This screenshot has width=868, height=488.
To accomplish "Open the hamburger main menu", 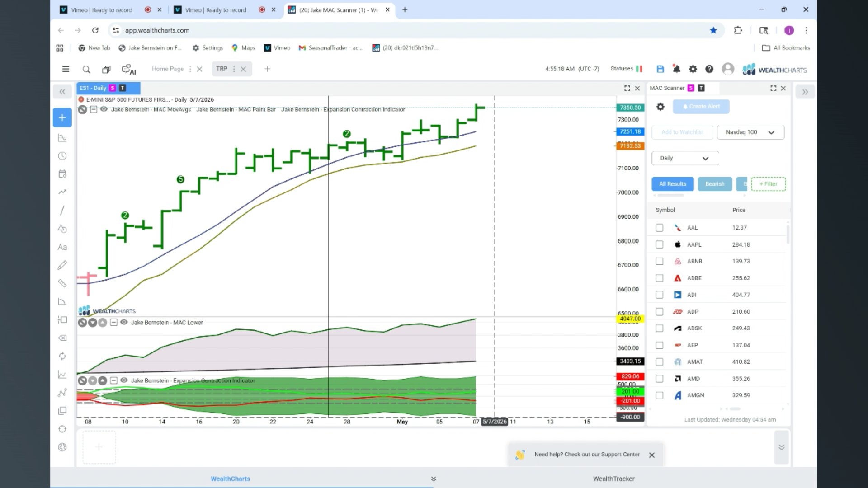I will coord(66,69).
